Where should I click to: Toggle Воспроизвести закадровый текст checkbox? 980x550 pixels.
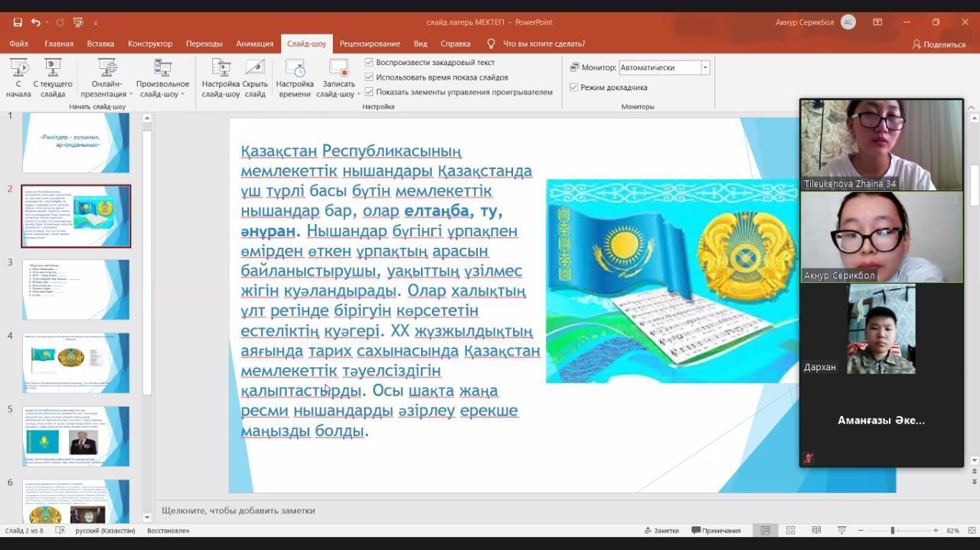pyautogui.click(x=369, y=62)
